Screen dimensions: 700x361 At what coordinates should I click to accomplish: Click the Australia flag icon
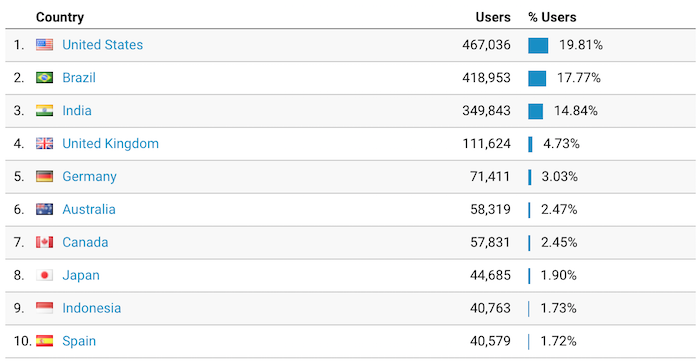(x=44, y=209)
